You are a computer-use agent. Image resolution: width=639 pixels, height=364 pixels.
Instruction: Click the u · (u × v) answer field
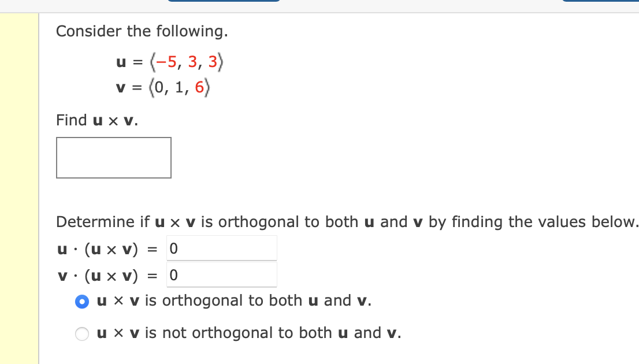(x=222, y=247)
